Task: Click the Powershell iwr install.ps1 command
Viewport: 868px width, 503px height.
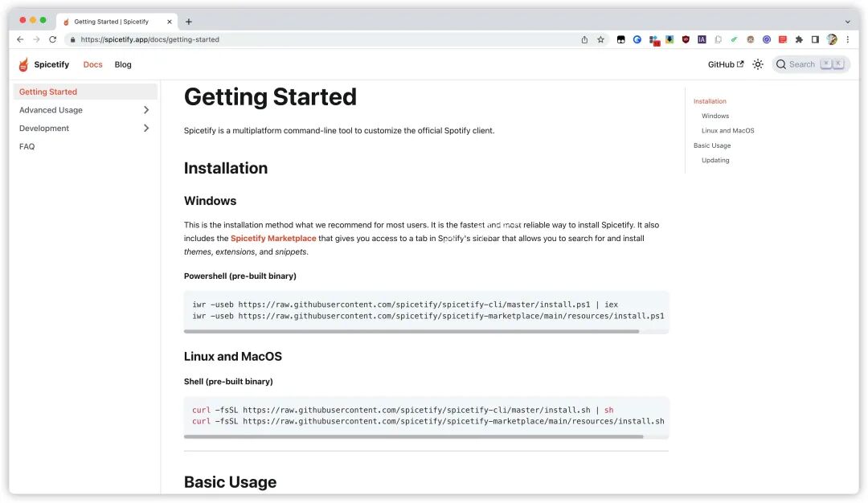Action: (405, 305)
